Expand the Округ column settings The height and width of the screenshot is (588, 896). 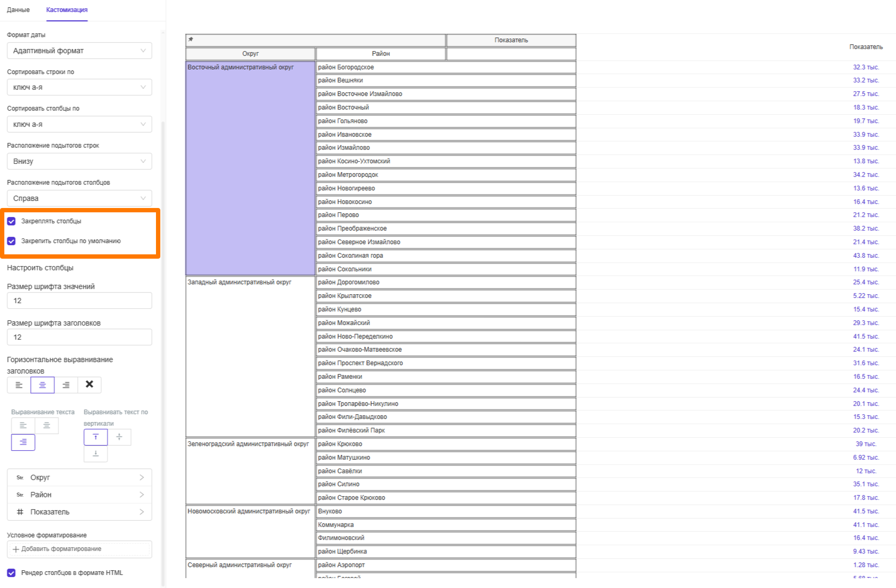pyautogui.click(x=79, y=478)
